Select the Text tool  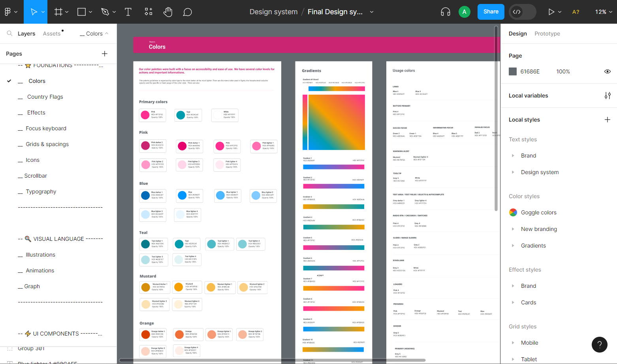click(128, 12)
